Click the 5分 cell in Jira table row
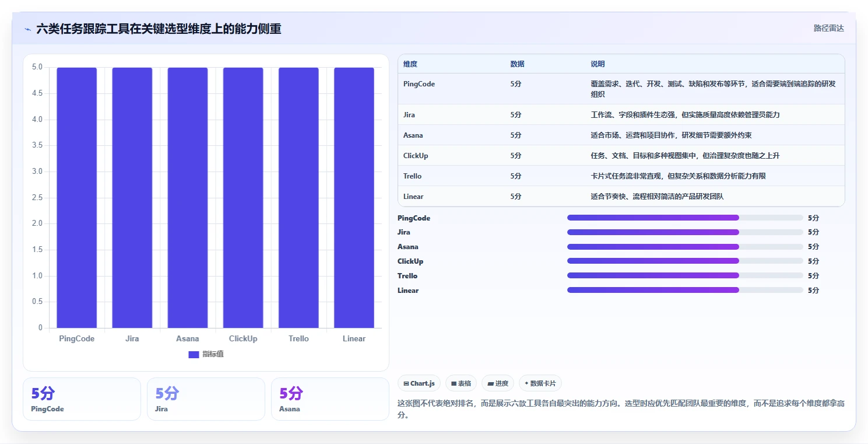Screen dimensions: 868x444 (x=516, y=115)
